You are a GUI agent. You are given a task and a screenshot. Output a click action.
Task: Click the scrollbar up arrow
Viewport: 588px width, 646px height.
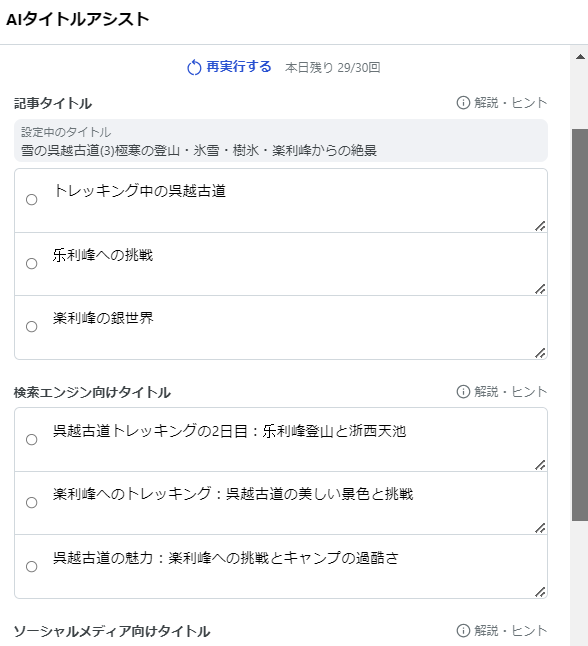[580, 57]
